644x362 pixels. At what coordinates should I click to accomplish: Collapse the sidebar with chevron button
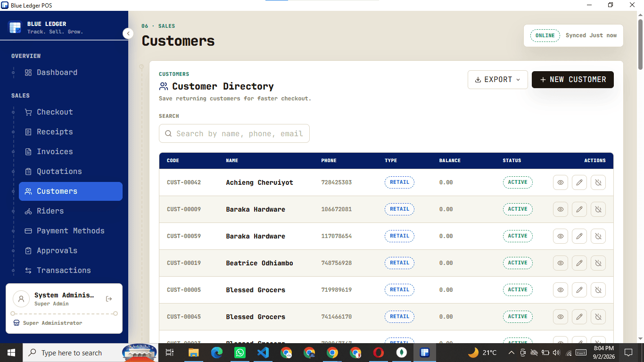click(128, 33)
